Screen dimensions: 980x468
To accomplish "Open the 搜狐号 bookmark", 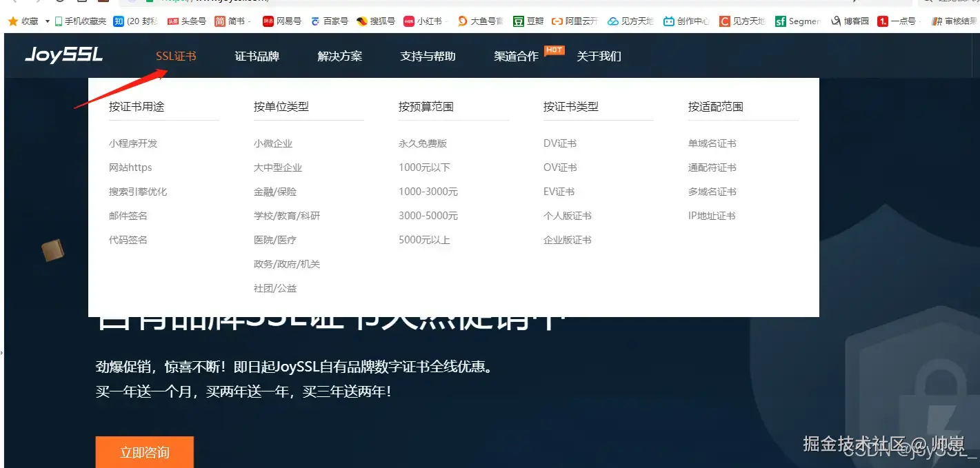I will tap(376, 21).
